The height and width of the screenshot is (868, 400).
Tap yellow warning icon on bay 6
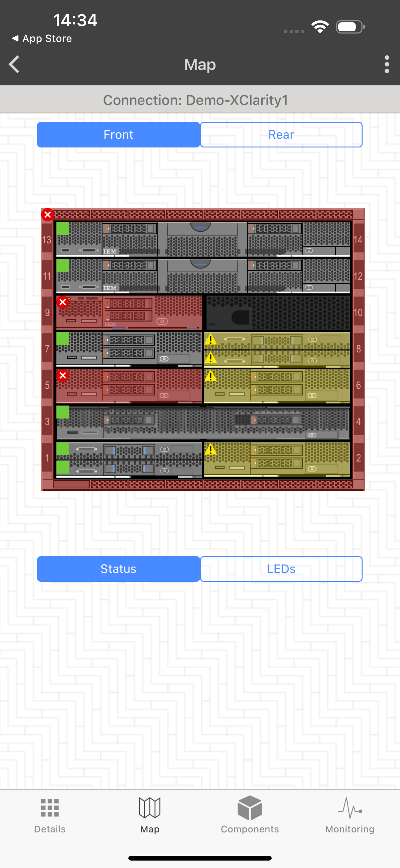click(211, 376)
